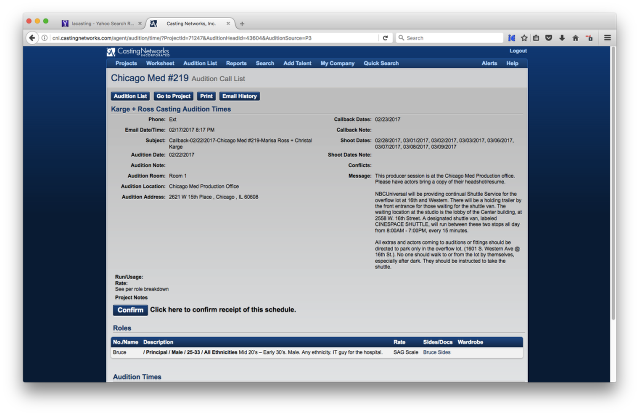The width and height of the screenshot is (640, 416).
Task: Click the site info icon in address bar
Action: [44, 38]
